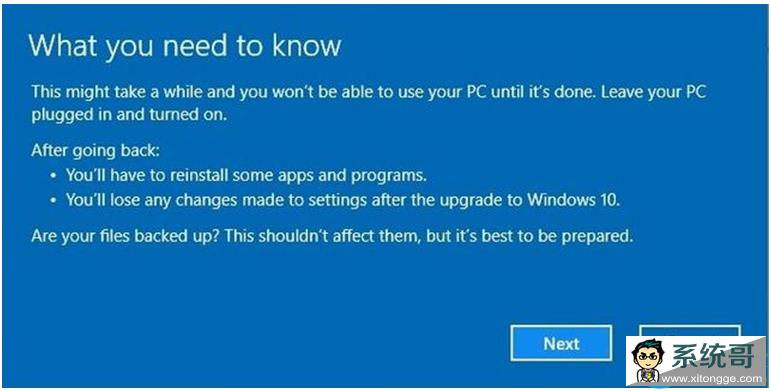This screenshot has width=771, height=391.
Task: Click the Next button
Action: point(561,343)
